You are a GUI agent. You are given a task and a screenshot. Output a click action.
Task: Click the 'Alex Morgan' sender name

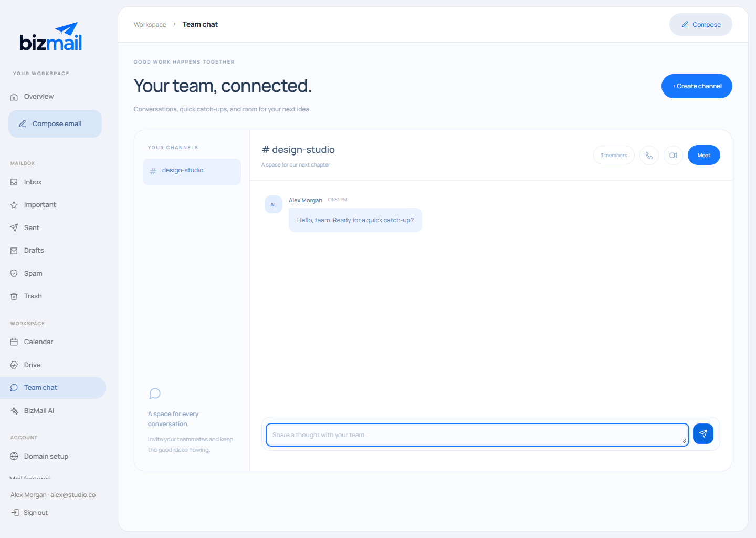[x=306, y=200]
